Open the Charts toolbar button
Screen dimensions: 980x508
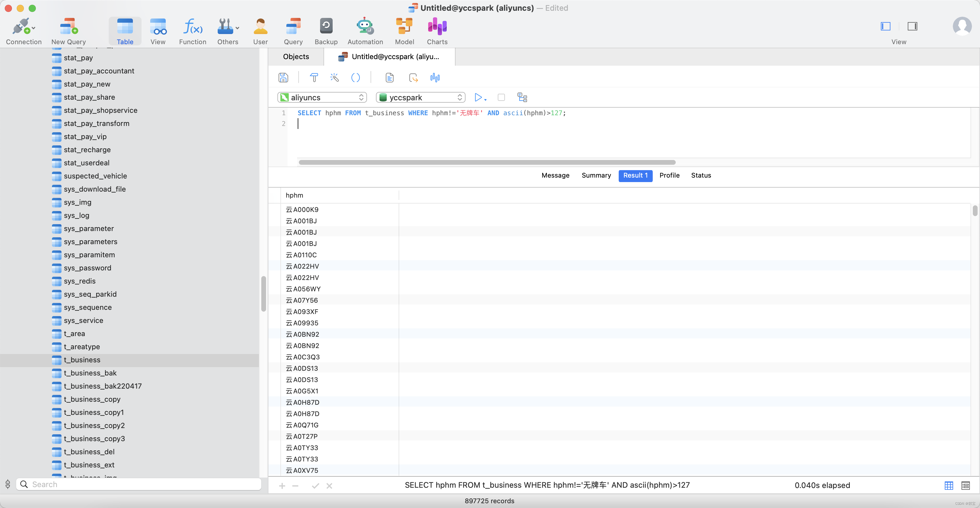click(437, 31)
